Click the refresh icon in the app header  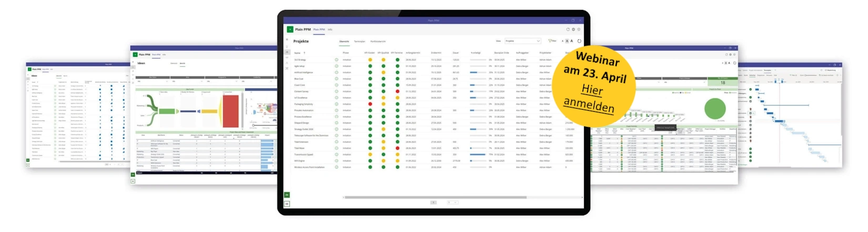[568, 29]
